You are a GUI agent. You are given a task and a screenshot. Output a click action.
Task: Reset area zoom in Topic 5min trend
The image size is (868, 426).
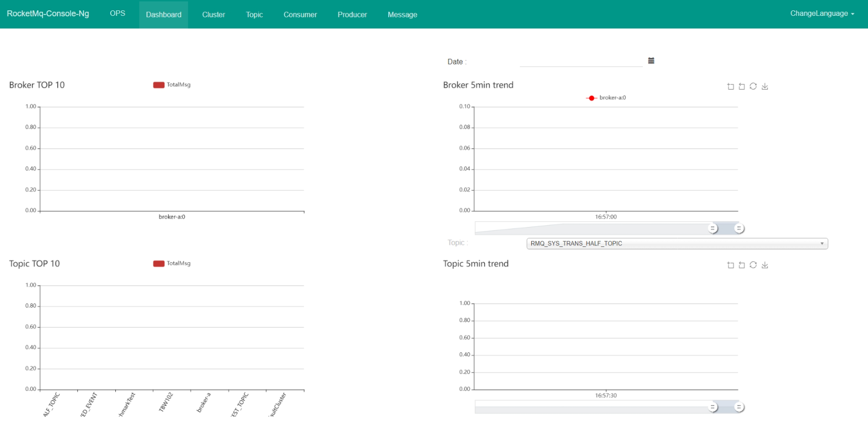pos(742,265)
